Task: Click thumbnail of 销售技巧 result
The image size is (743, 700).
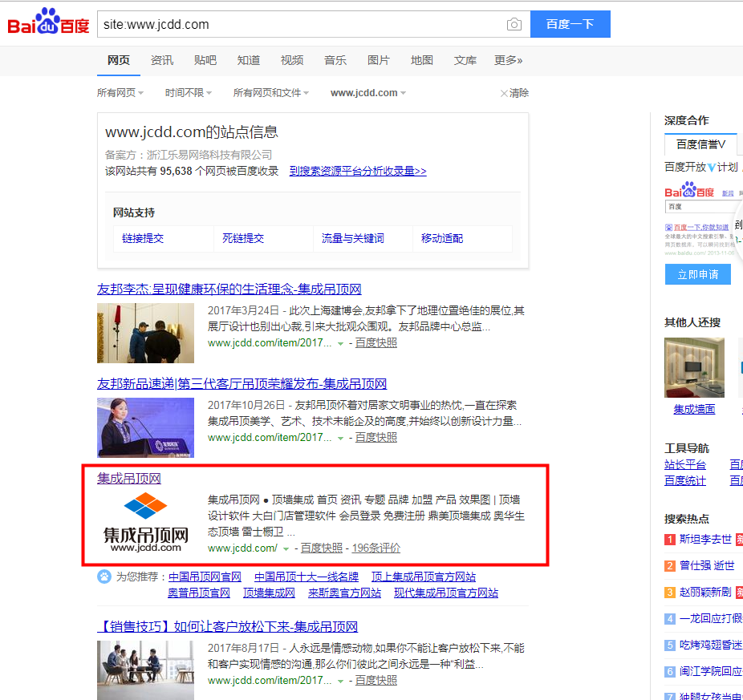Action: click(x=145, y=670)
